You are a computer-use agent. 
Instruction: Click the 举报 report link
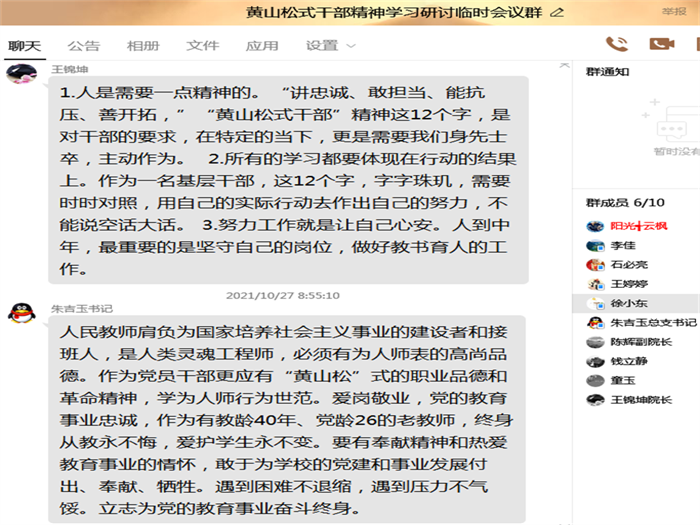[673, 12]
